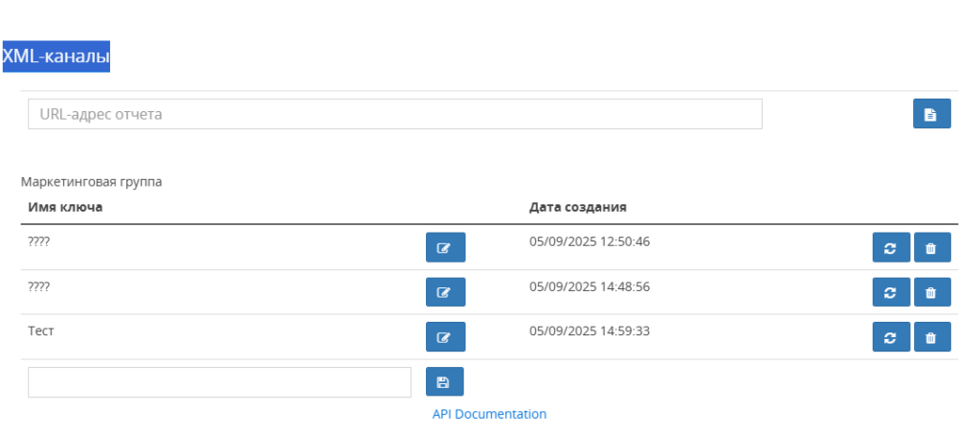Click the new key name input field

pos(219,381)
